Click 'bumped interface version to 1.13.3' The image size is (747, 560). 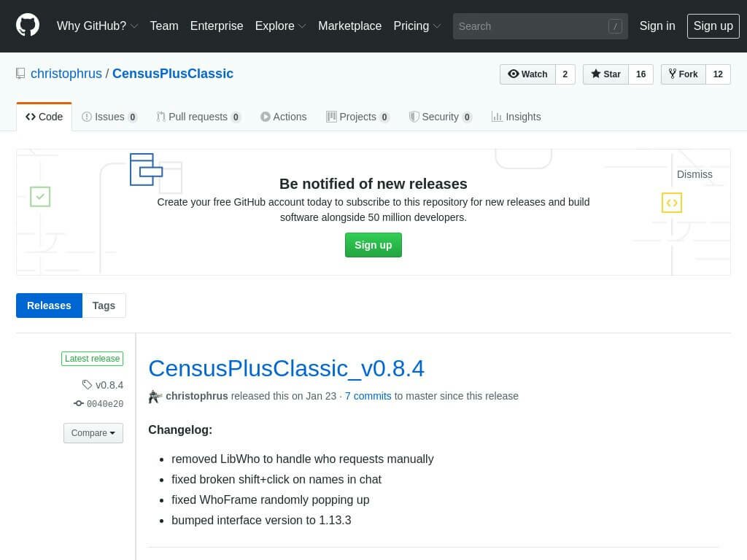pyautogui.click(x=261, y=520)
